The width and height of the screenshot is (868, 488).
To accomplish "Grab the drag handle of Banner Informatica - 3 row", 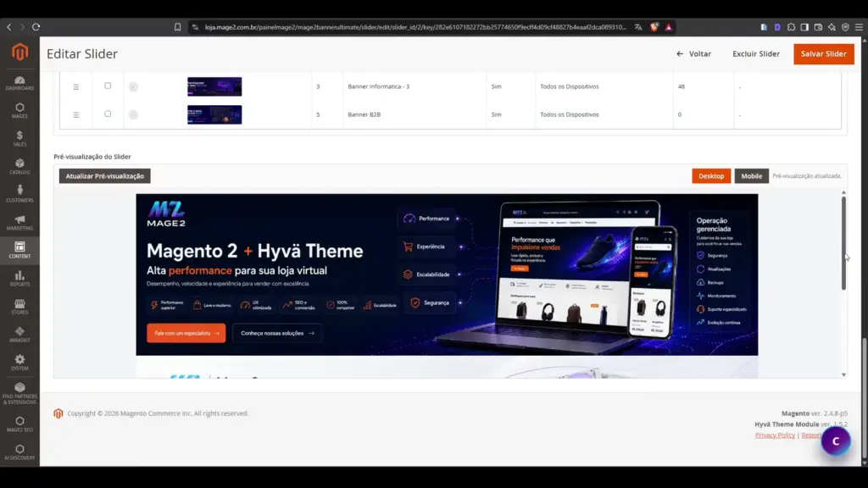I will click(x=76, y=87).
